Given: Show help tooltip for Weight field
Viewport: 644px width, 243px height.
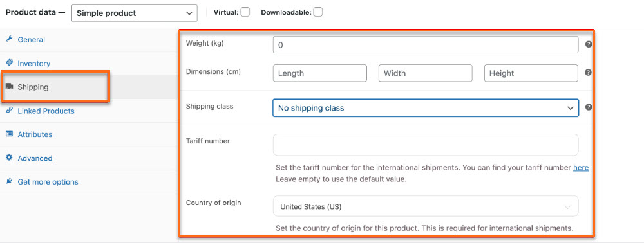Looking at the screenshot, I should pos(588,44).
